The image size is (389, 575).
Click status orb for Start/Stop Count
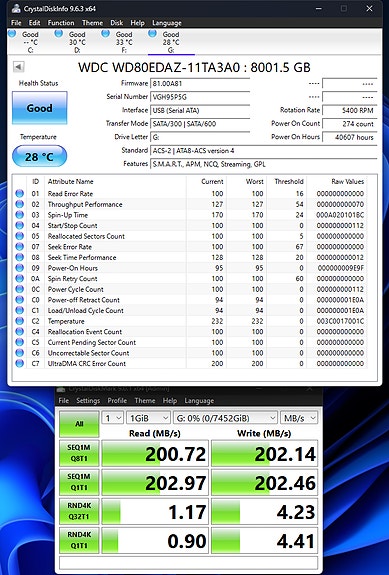(x=19, y=226)
